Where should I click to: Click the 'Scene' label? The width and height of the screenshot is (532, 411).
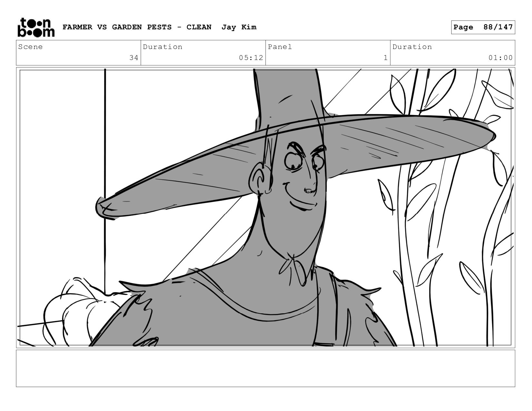pyautogui.click(x=30, y=47)
